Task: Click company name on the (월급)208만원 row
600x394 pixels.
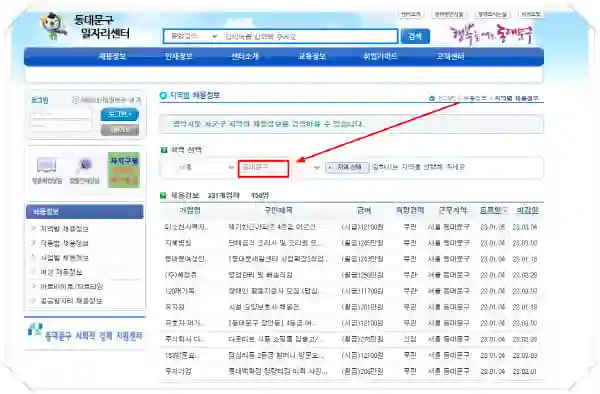Action: (178, 371)
